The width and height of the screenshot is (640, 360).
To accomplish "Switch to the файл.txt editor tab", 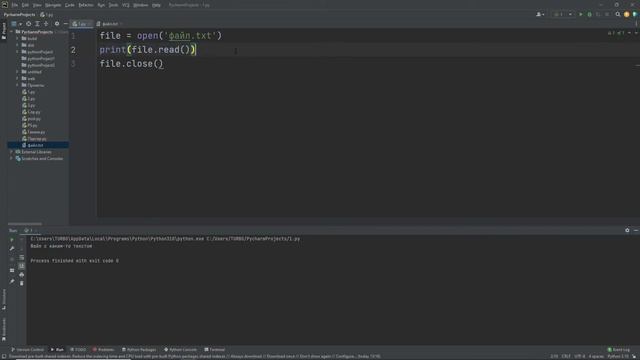I will (x=109, y=24).
